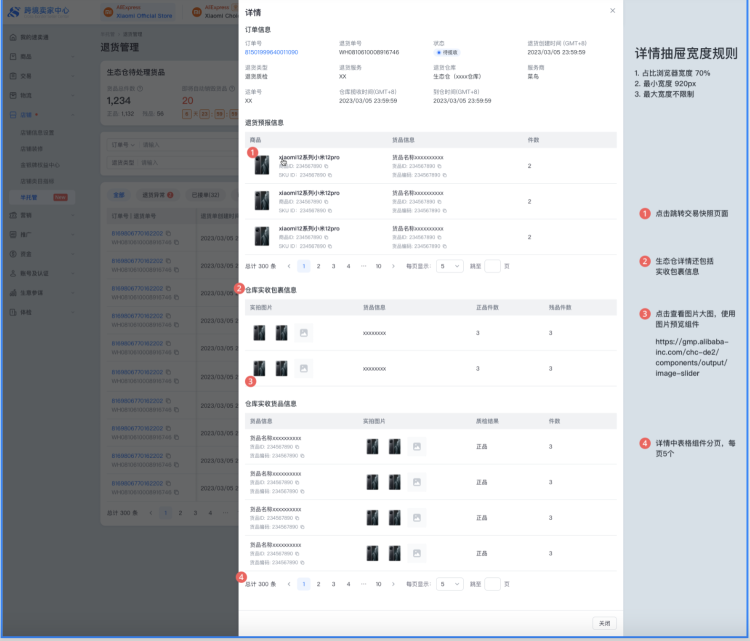This screenshot has height=641, width=750.
Task: Click the 跳至 page input in 退货预报信息 pagination
Action: coord(492,266)
